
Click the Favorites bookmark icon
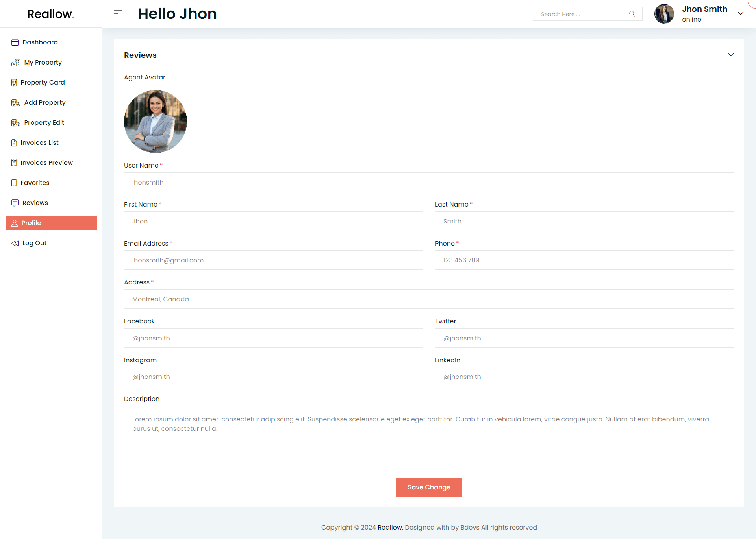click(x=14, y=183)
